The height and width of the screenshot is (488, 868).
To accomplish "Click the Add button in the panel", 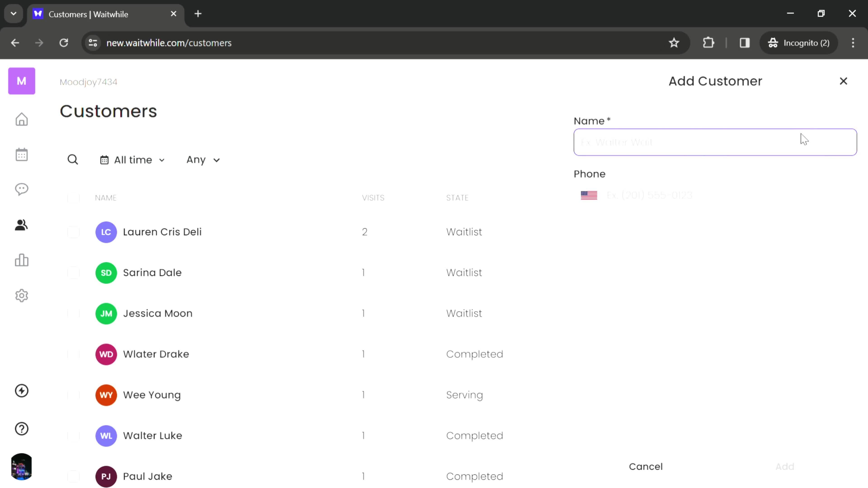I will tap(785, 467).
